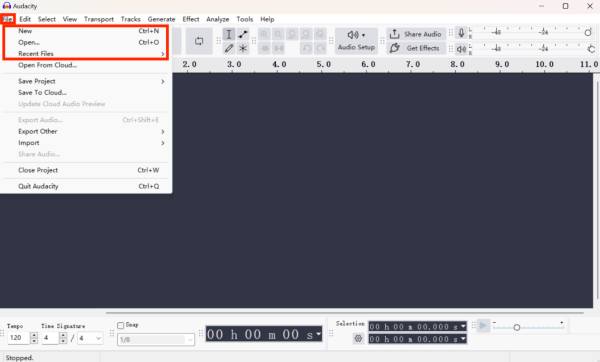The width and height of the screenshot is (600, 362).
Task: Click time signature numerator stepper down arrow
Action: point(64,341)
